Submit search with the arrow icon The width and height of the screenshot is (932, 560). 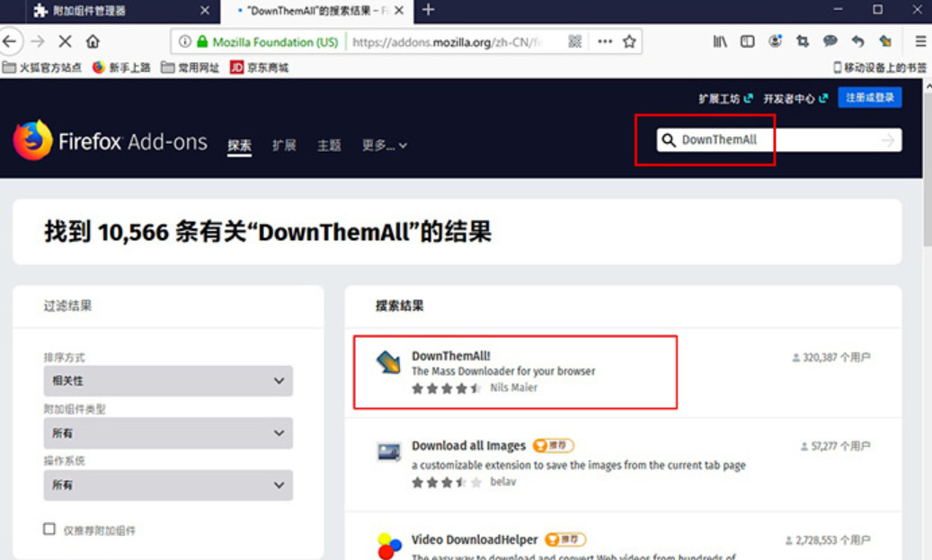click(888, 140)
